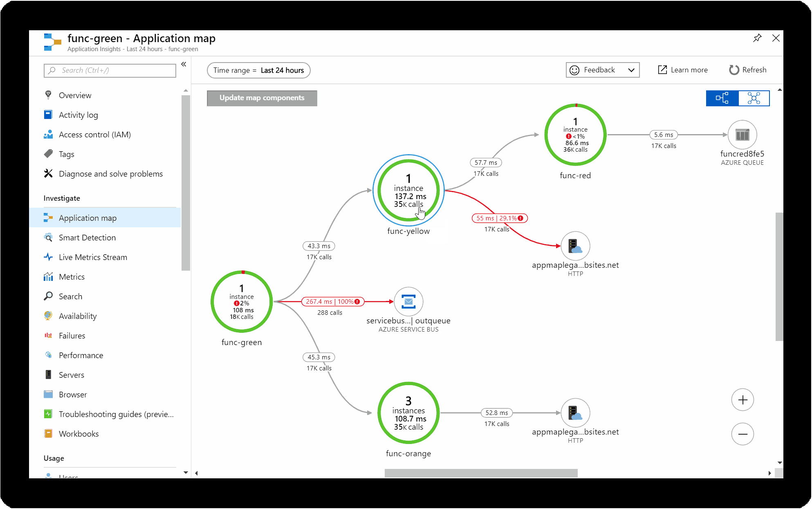The image size is (812, 509).
Task: Click the map scroll left arrow
Action: tap(197, 473)
